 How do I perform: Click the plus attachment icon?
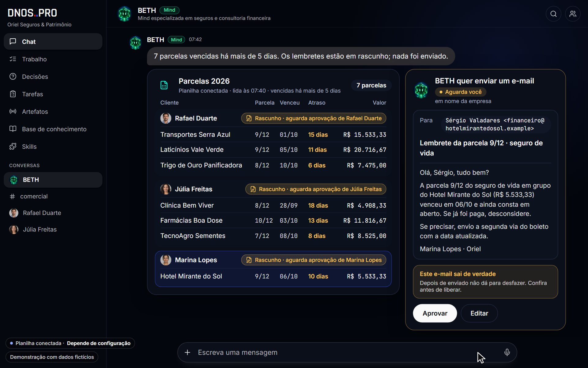pyautogui.click(x=187, y=352)
